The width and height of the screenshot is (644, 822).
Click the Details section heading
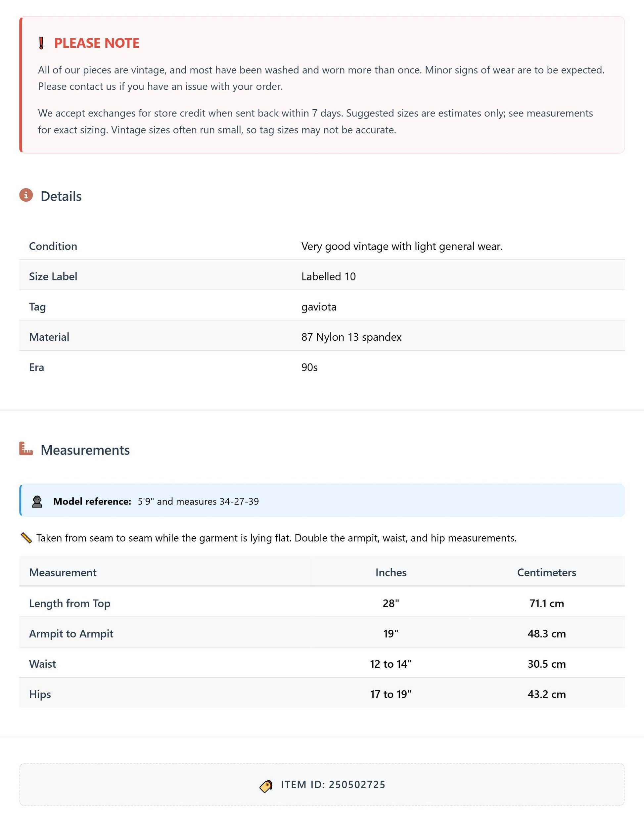click(61, 196)
